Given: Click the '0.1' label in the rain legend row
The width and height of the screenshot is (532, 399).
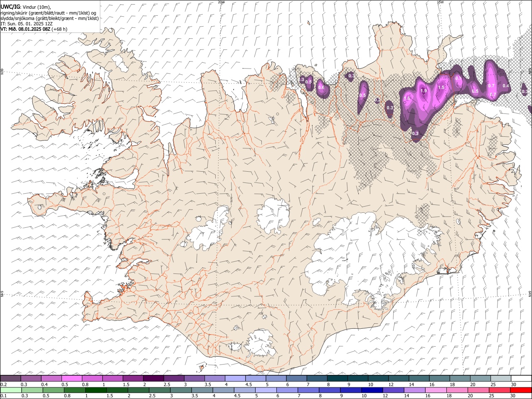Looking at the screenshot, I should click(4, 396).
